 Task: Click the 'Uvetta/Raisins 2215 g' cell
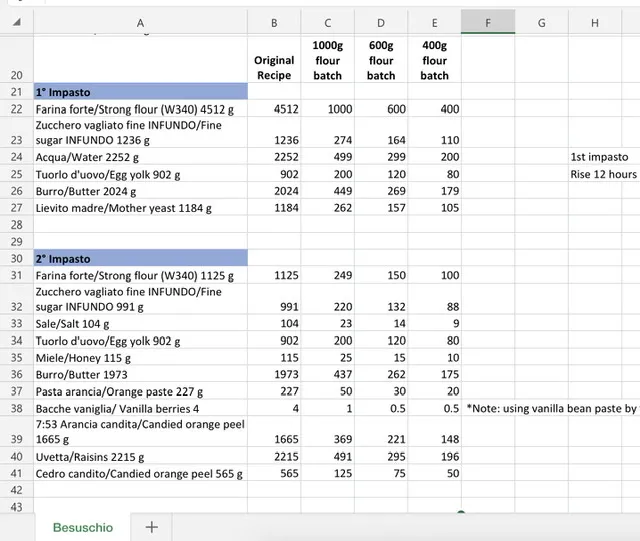point(139,457)
